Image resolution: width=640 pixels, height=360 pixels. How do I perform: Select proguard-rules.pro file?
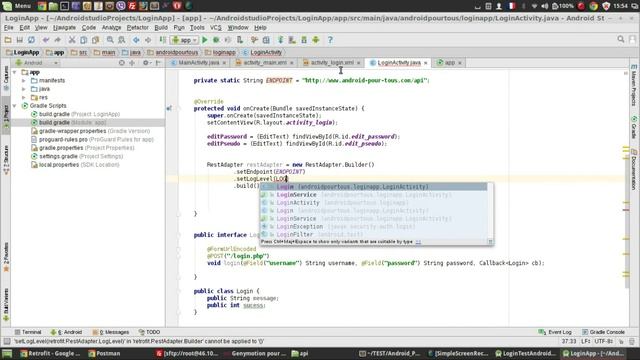coord(92,140)
